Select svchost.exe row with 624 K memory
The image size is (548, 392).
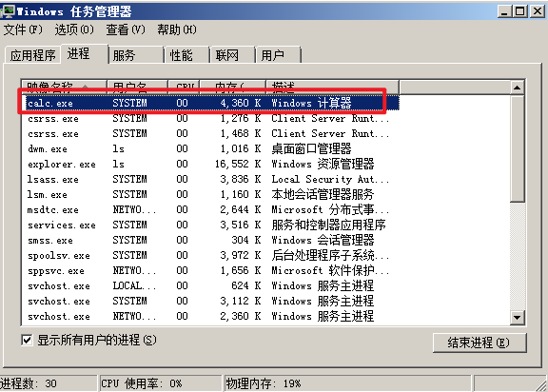coord(210,285)
